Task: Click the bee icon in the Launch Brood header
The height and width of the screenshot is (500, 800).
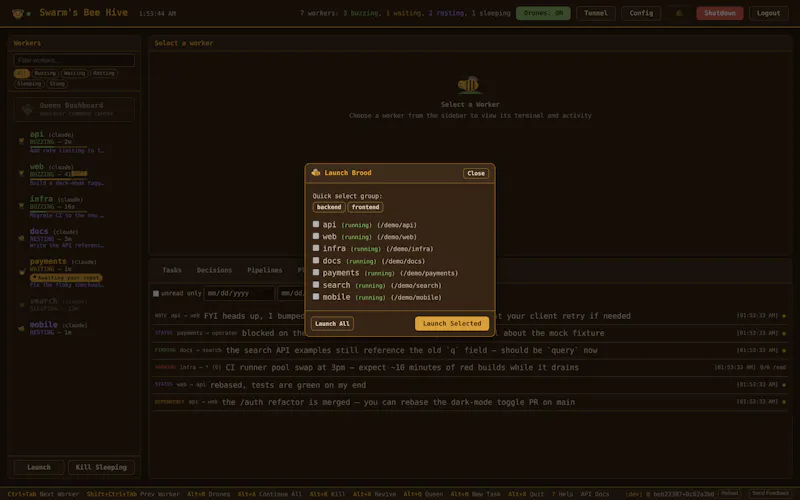Action: (316, 173)
